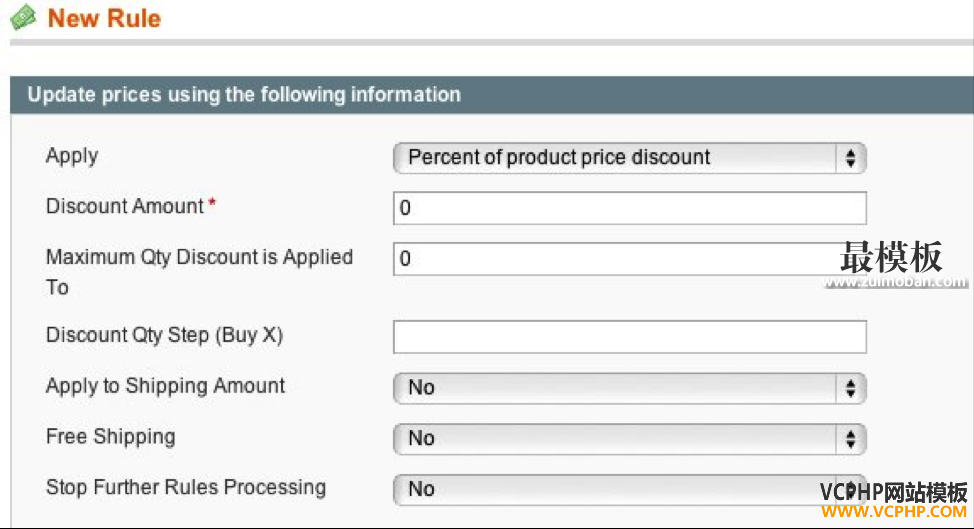The image size is (974, 529).
Task: Click the Free Shipping label text
Action: (111, 437)
